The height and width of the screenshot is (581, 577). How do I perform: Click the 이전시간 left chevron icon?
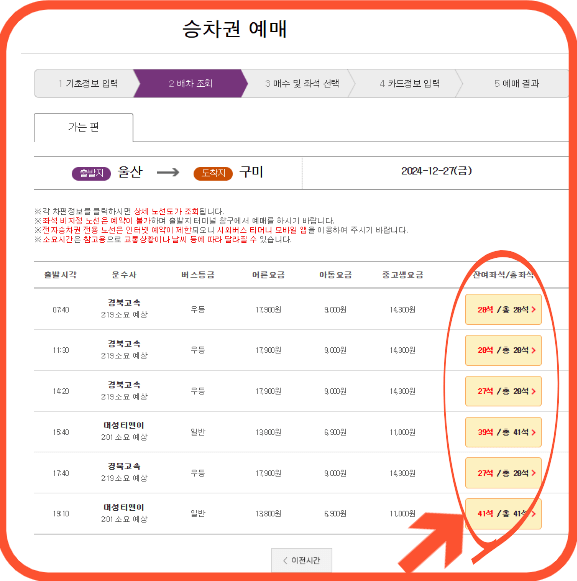coord(285,560)
